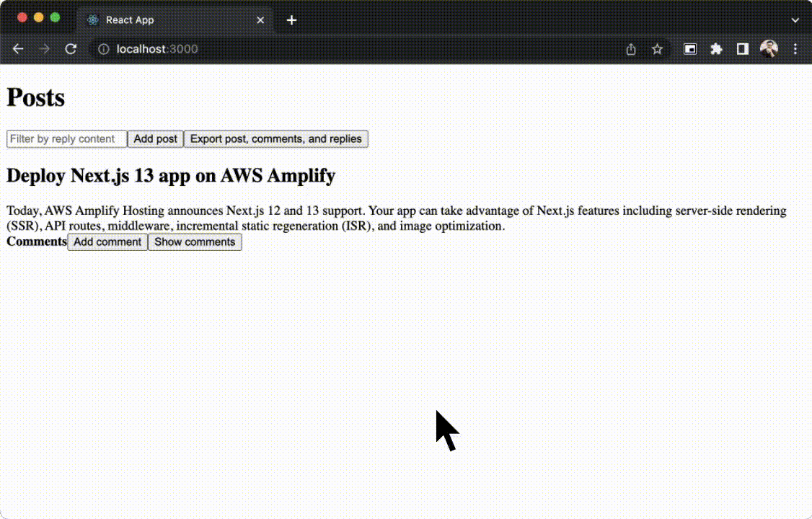The height and width of the screenshot is (519, 812).
Task: Open the tab list chevron
Action: click(795, 20)
